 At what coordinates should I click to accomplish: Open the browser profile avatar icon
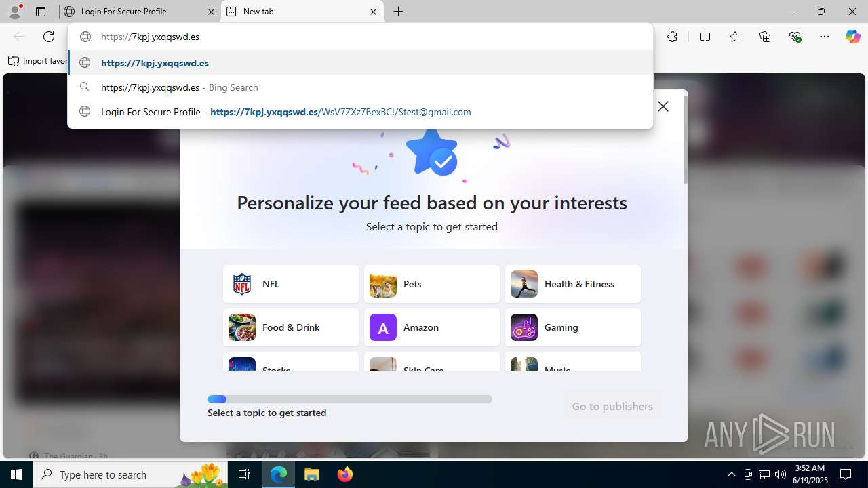click(15, 12)
